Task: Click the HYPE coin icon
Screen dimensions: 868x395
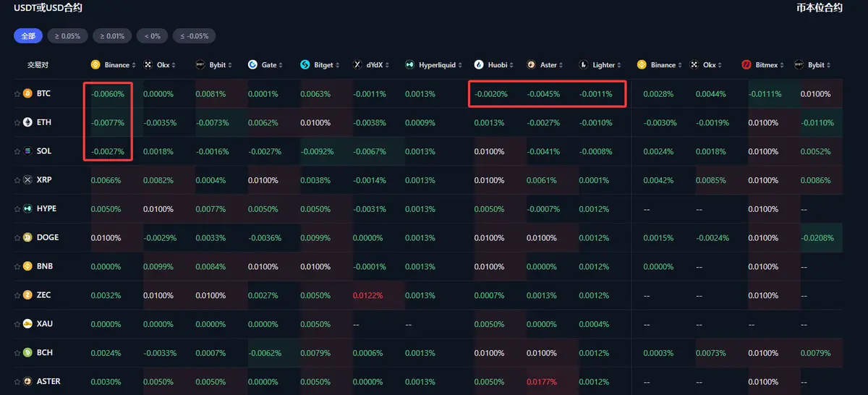Action: click(28, 209)
